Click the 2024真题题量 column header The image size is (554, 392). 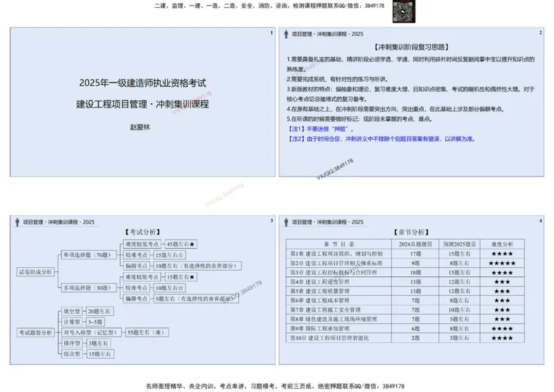(x=415, y=244)
